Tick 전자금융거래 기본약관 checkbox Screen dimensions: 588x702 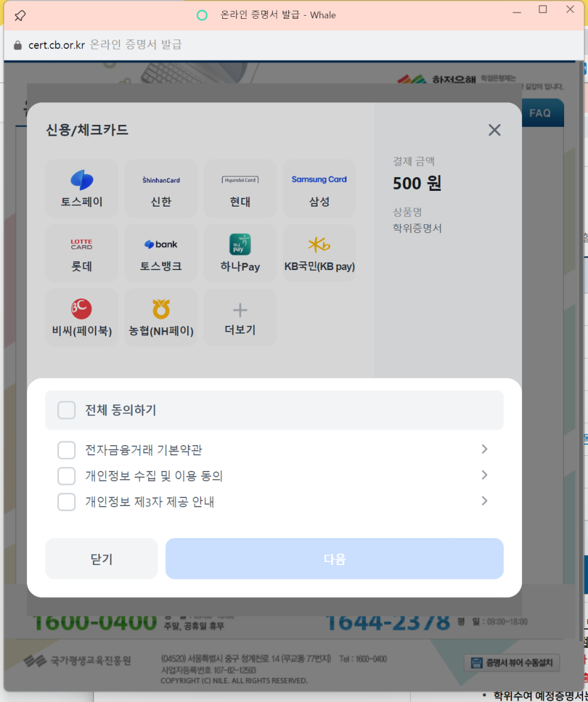pos(67,450)
